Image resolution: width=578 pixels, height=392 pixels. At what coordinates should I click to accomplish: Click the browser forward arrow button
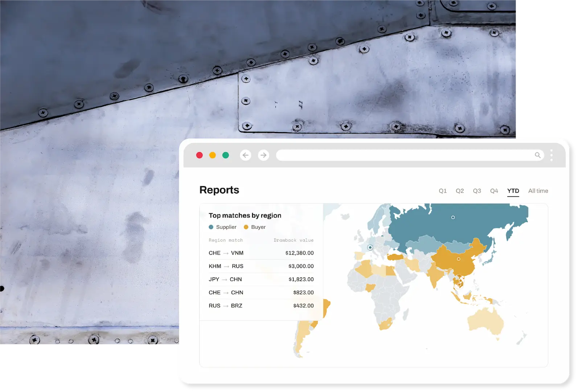click(x=263, y=155)
